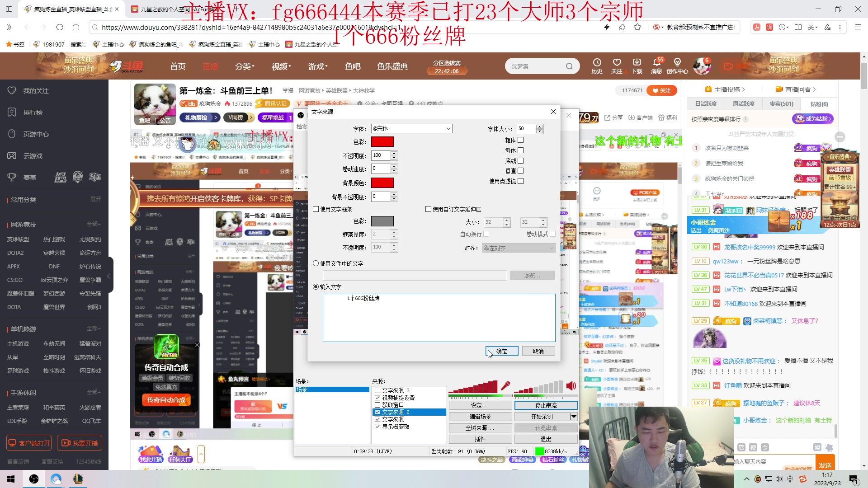This screenshot has width=868, height=488.
Task: Switch to the 贵宾(501) tab
Action: click(x=781, y=104)
